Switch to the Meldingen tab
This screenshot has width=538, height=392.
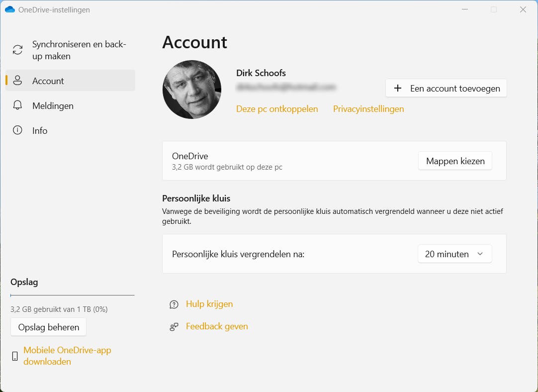pyautogui.click(x=53, y=105)
